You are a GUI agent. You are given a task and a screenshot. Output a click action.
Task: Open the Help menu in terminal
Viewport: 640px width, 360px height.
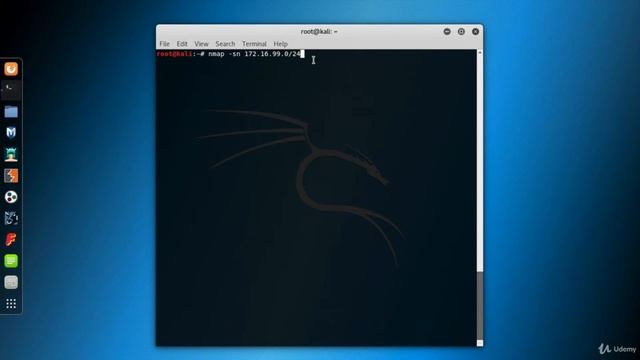[x=280, y=44]
